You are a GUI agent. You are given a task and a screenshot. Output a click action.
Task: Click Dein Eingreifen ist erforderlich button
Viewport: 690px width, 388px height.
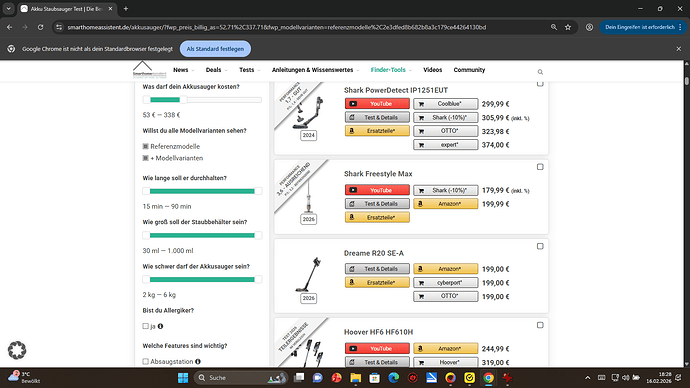pos(642,27)
